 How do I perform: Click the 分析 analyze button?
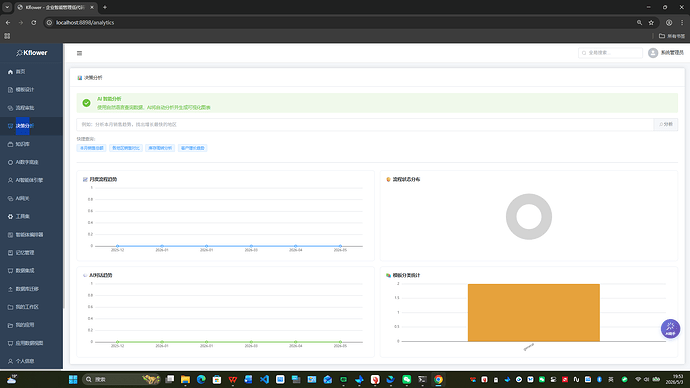pos(666,124)
